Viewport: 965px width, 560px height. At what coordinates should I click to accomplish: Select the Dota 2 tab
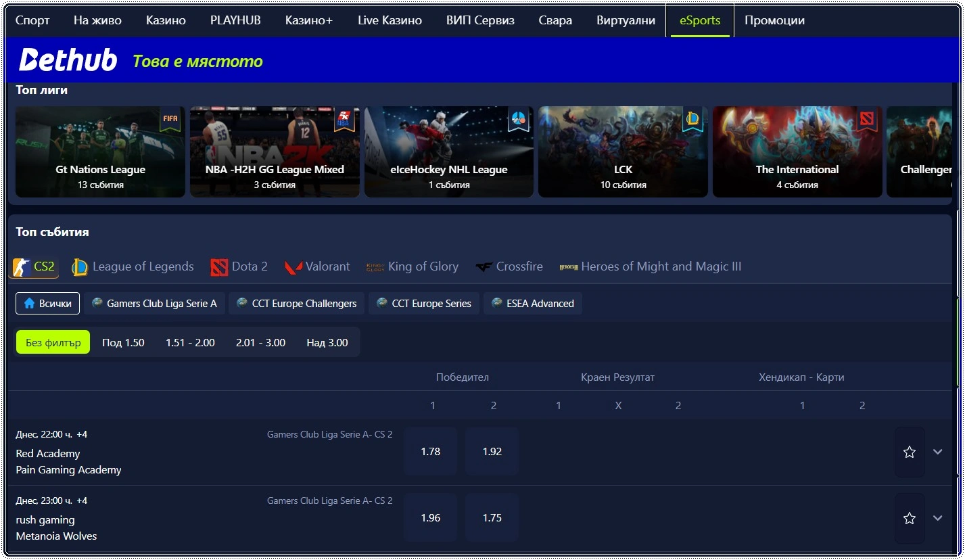coord(239,267)
